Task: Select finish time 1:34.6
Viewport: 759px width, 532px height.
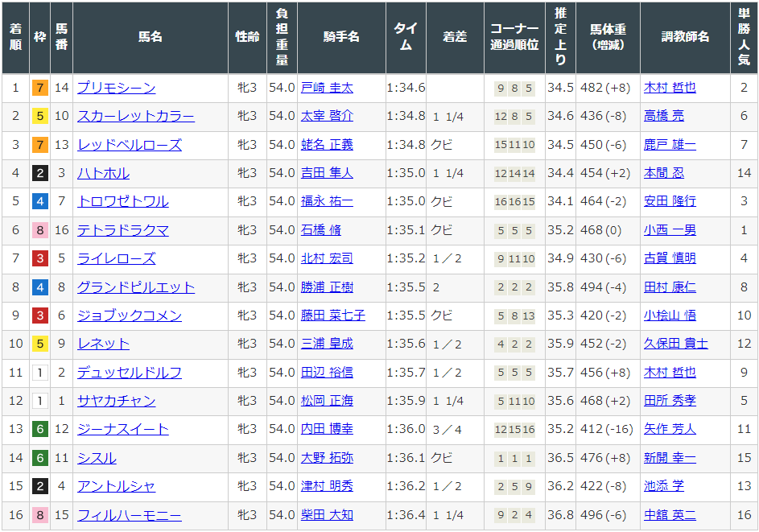Action: (406, 88)
